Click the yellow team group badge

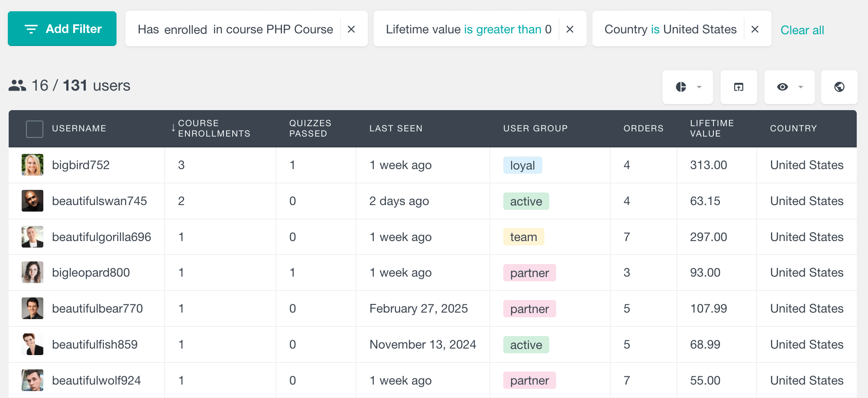523,237
